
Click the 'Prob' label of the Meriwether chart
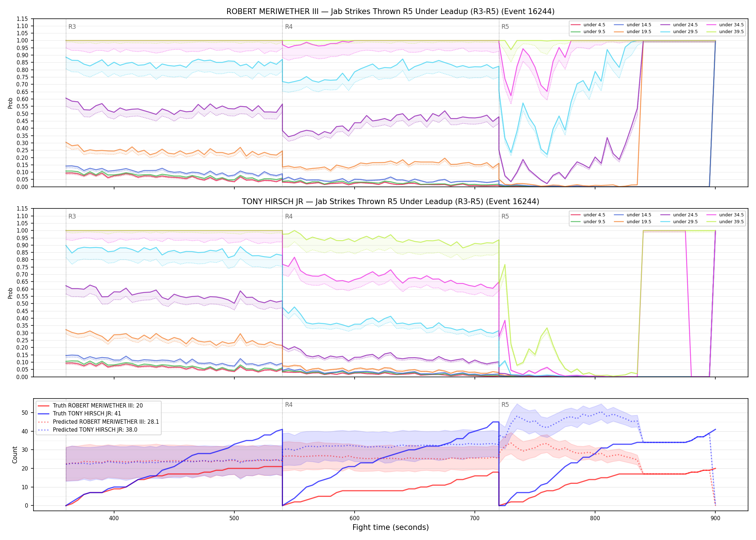10,103
